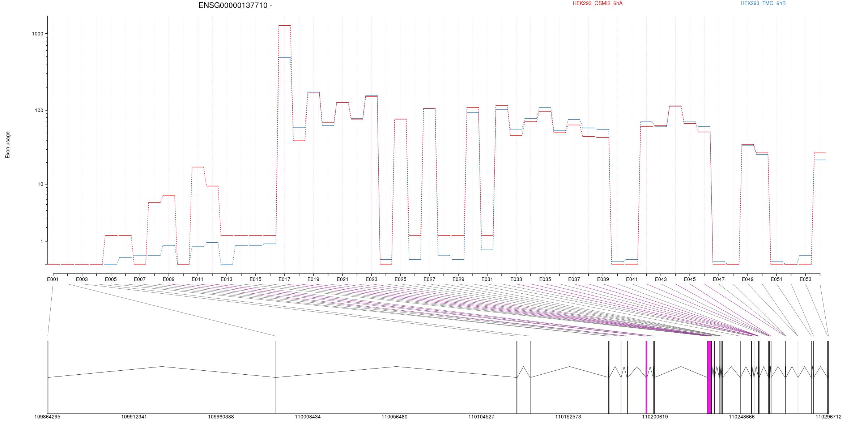
Task: Select exon label E047
Action: [x=719, y=279]
